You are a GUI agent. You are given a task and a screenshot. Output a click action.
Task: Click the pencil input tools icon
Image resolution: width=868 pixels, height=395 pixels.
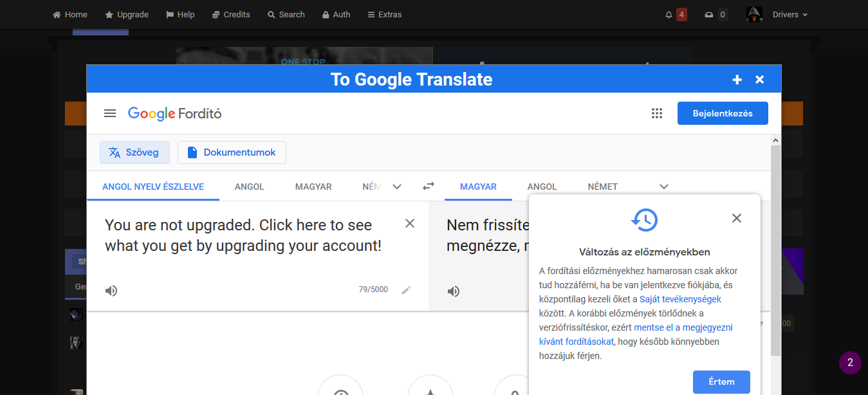(406, 290)
